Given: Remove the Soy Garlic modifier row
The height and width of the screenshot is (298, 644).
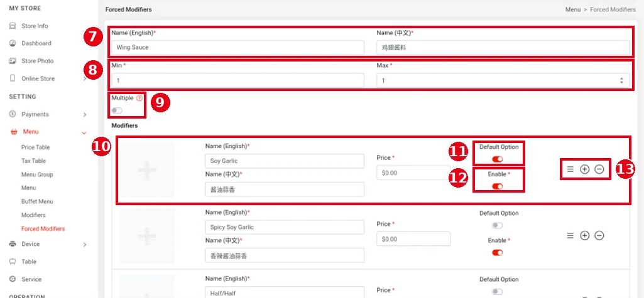Looking at the screenshot, I should point(599,169).
